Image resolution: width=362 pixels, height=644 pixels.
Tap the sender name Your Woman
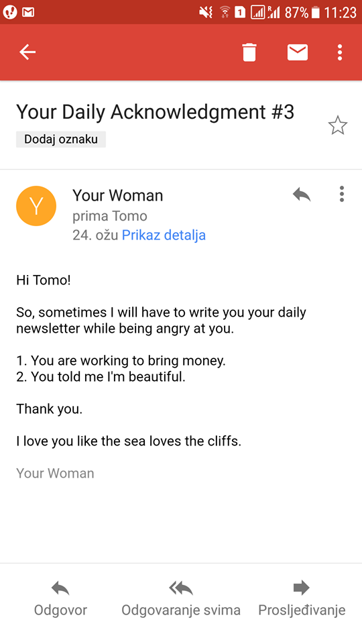(x=118, y=195)
